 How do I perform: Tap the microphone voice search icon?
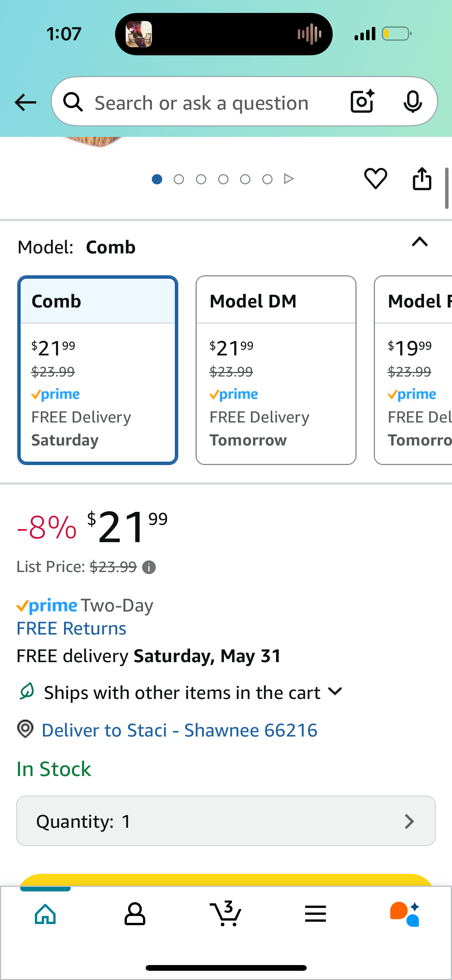pos(413,102)
